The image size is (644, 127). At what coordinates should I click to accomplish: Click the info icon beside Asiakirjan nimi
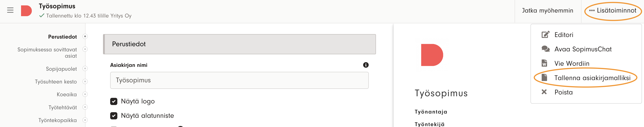(x=365, y=65)
